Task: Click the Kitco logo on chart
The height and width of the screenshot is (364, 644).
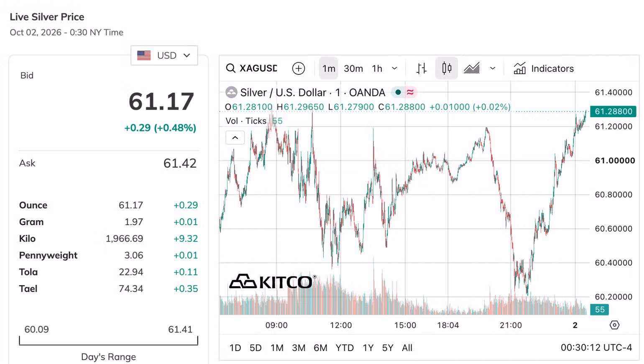Action: (x=273, y=282)
